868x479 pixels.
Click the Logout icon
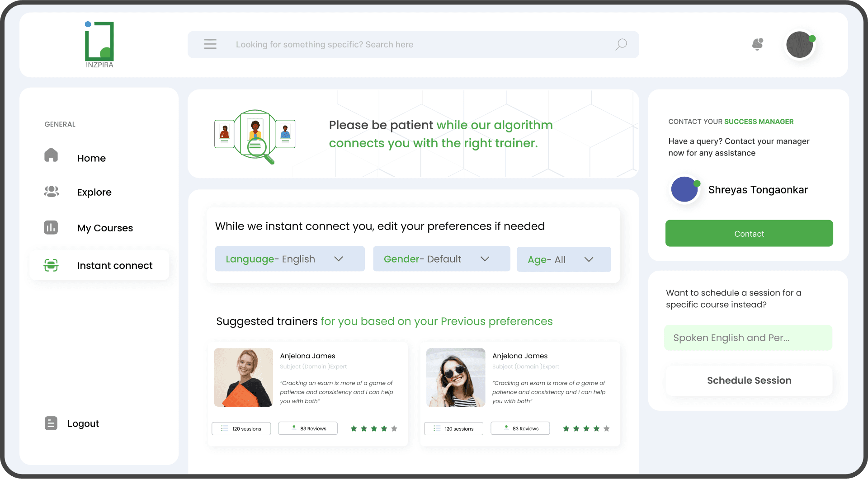coord(51,423)
